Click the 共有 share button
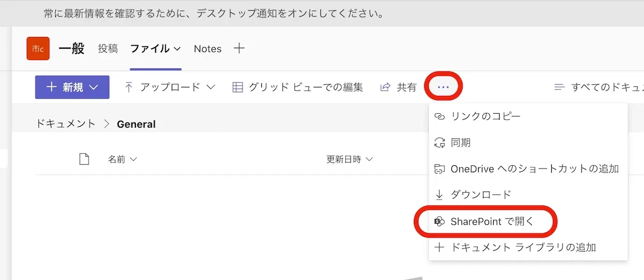The width and height of the screenshot is (644, 280). (398, 87)
